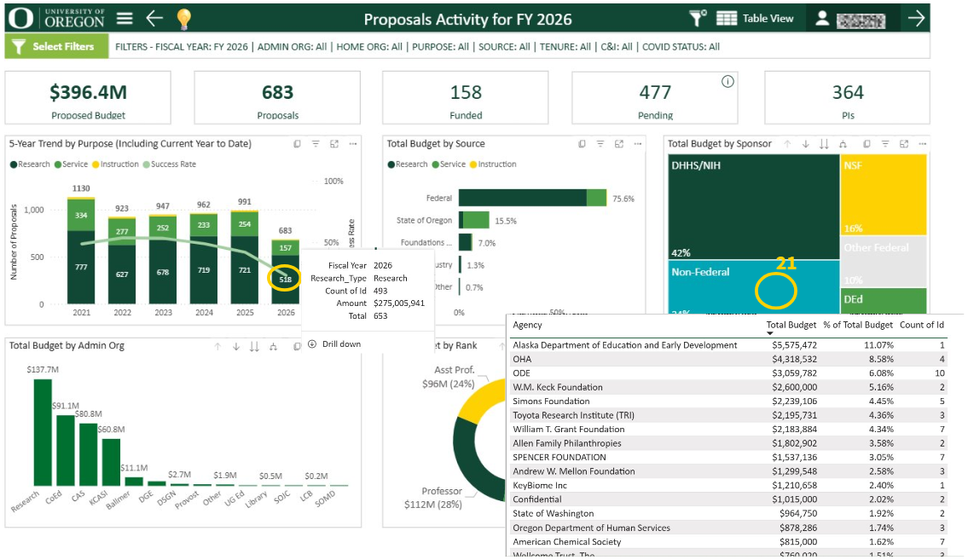Screen dimensions: 968x560
Task: Select the W.M. Keck Foundation row
Action: coord(729,387)
